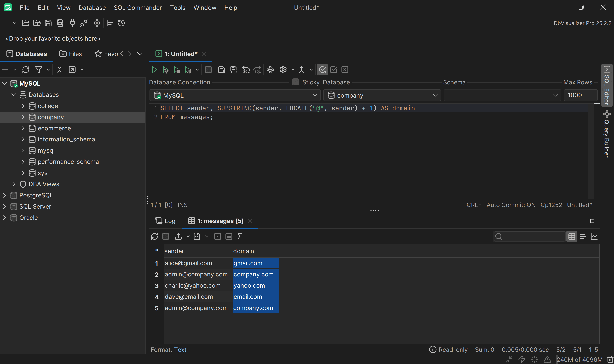The width and height of the screenshot is (614, 364).
Task: Click the sigma aggregation icon
Action: pyautogui.click(x=240, y=237)
